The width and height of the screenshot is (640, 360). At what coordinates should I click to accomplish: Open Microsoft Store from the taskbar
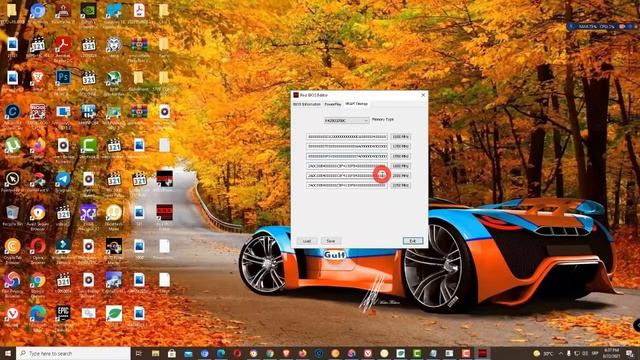pos(172,353)
